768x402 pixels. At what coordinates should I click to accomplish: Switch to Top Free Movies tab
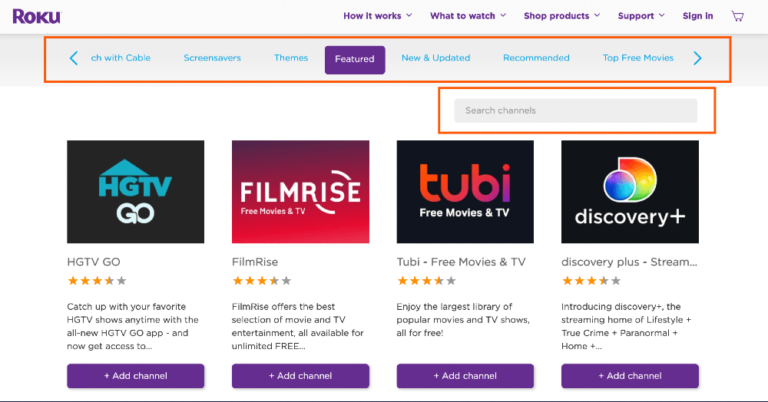(638, 58)
